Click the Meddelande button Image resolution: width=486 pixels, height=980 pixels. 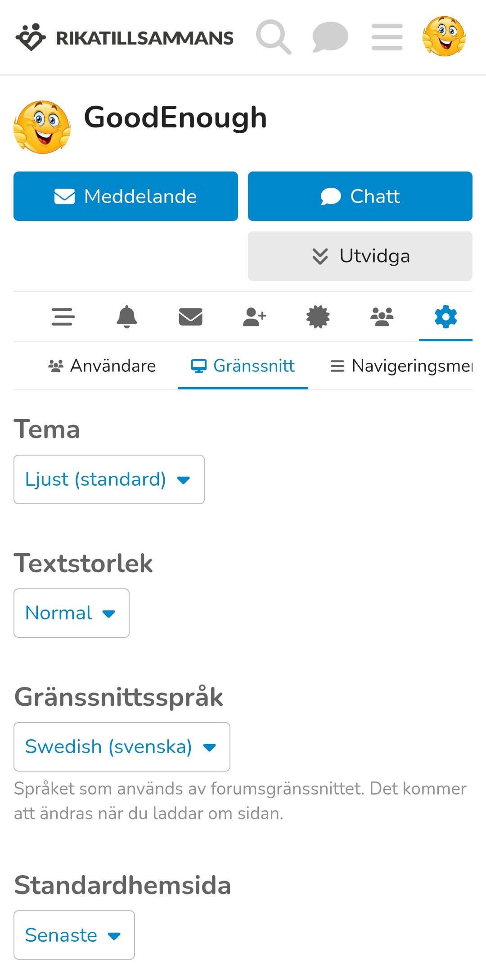(x=126, y=196)
